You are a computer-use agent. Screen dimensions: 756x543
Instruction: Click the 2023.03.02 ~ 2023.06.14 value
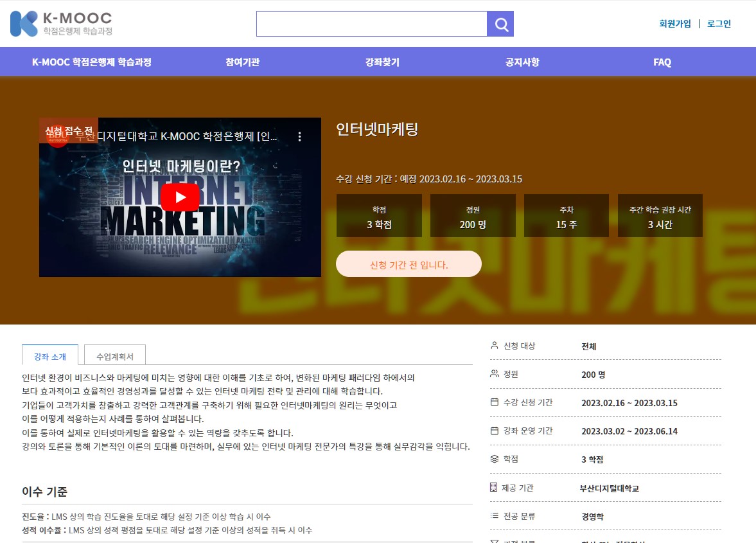629,431
